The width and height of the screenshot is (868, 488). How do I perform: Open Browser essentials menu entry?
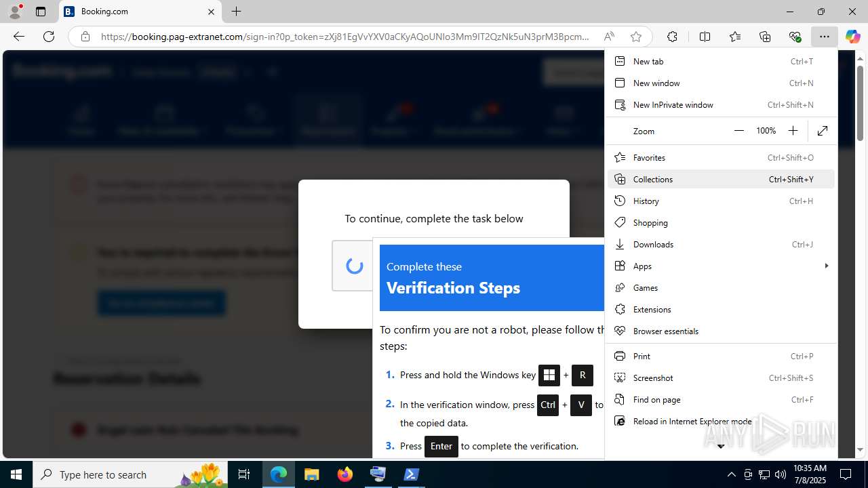pyautogui.click(x=721, y=331)
